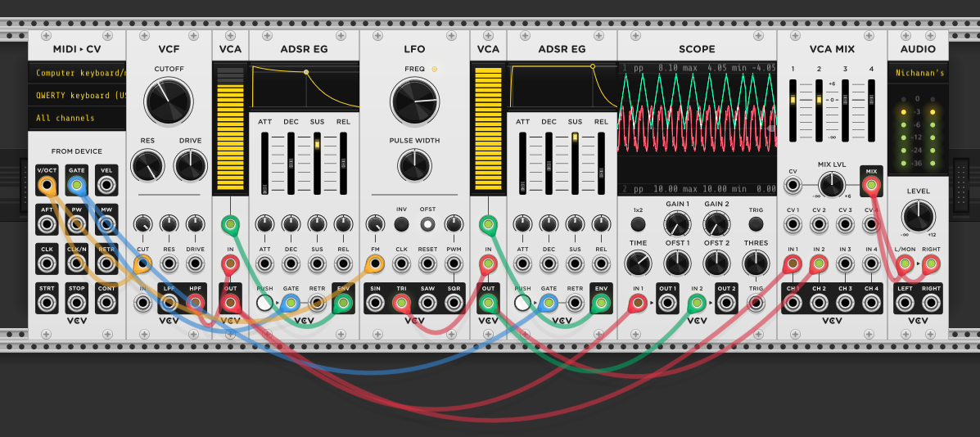
Task: Click the Audio LEVEL knob
Action: point(918,217)
